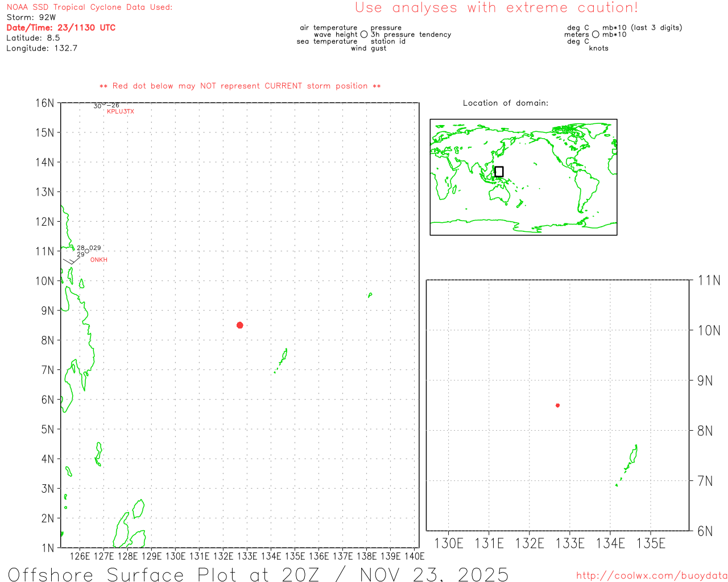
Task: Open the coolwx.com buoydata link
Action: (651, 576)
